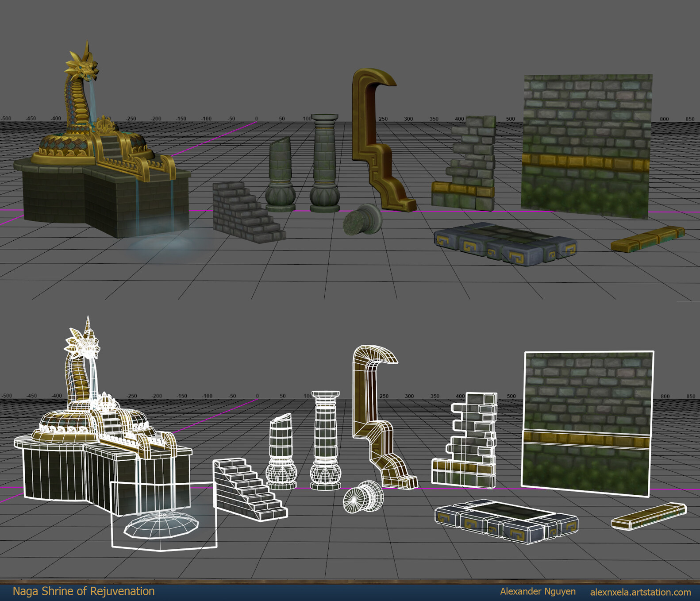Image resolution: width=700 pixels, height=601 pixels.
Task: Select the textured full-height pillar model
Action: tap(324, 163)
